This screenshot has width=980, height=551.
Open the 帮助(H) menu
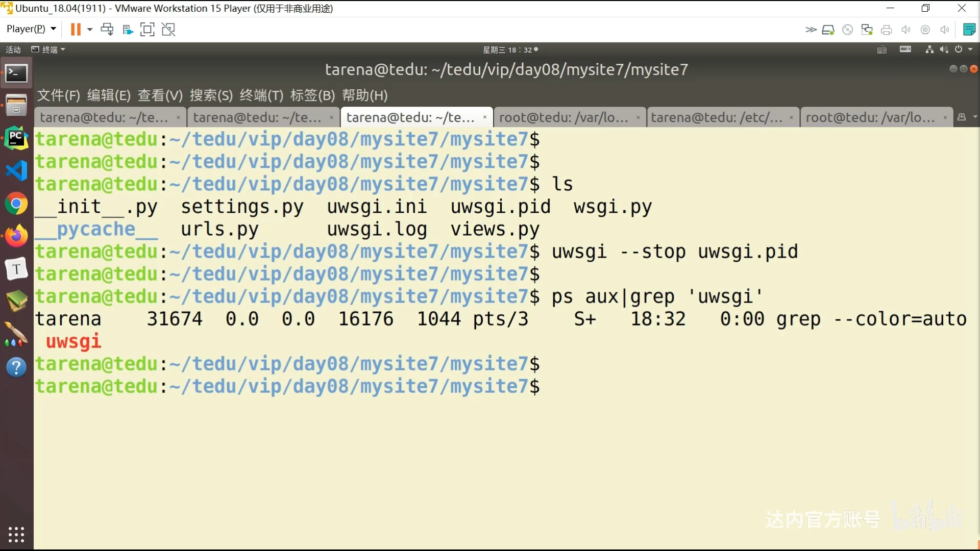click(x=365, y=95)
